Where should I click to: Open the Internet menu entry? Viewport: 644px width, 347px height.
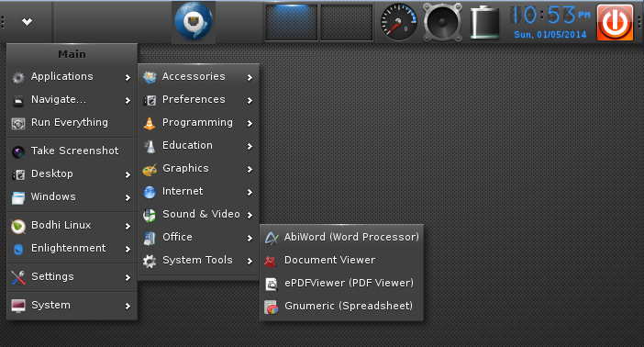(198, 192)
